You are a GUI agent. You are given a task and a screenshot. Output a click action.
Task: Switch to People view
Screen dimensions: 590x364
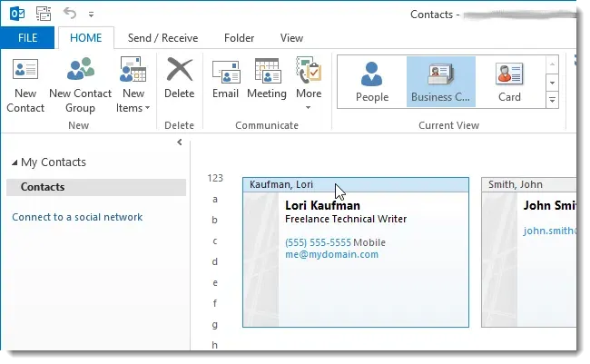[x=371, y=81]
